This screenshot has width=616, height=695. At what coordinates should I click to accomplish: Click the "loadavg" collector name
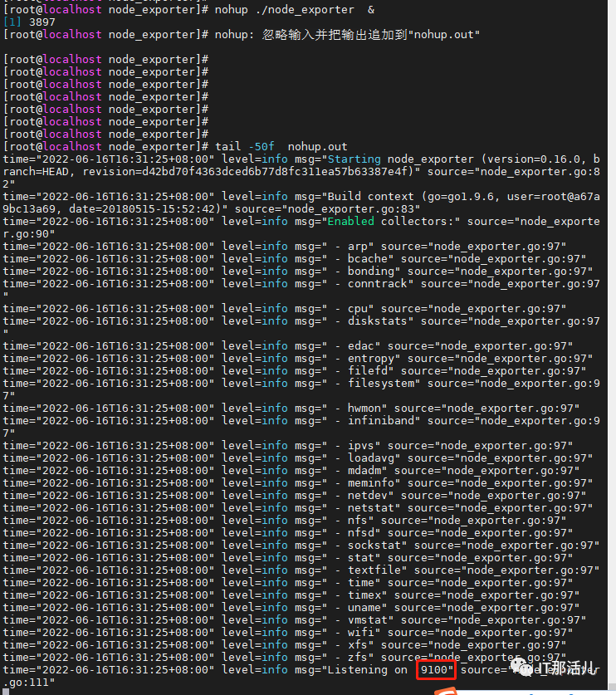pos(371,458)
